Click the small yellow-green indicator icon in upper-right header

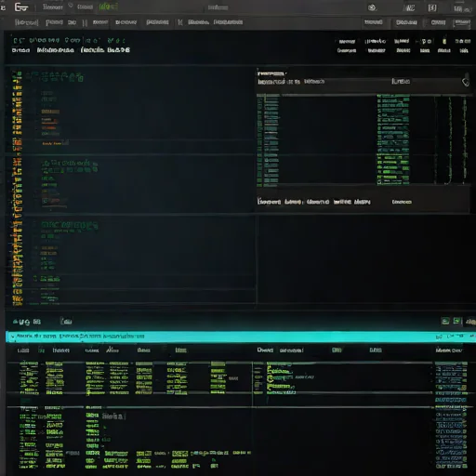click(x=444, y=41)
